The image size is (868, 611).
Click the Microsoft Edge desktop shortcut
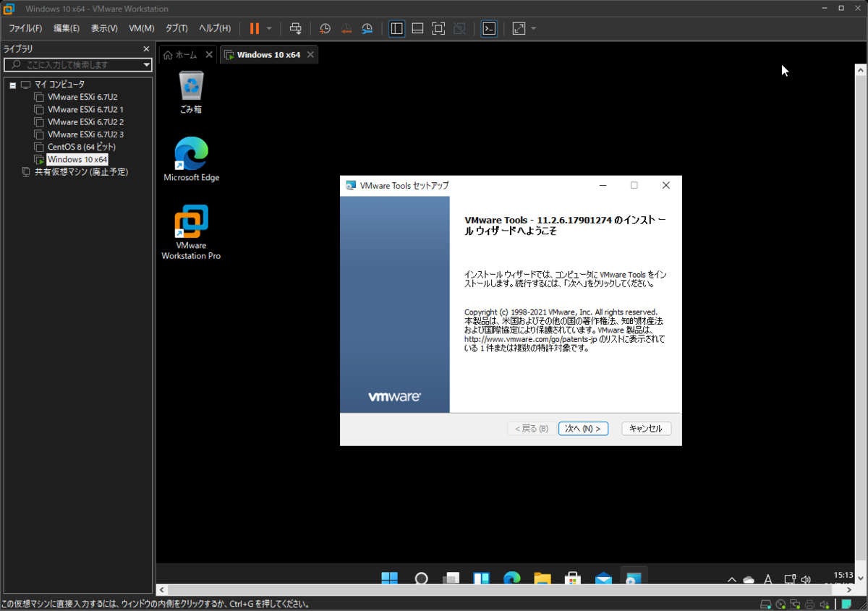[192, 159]
